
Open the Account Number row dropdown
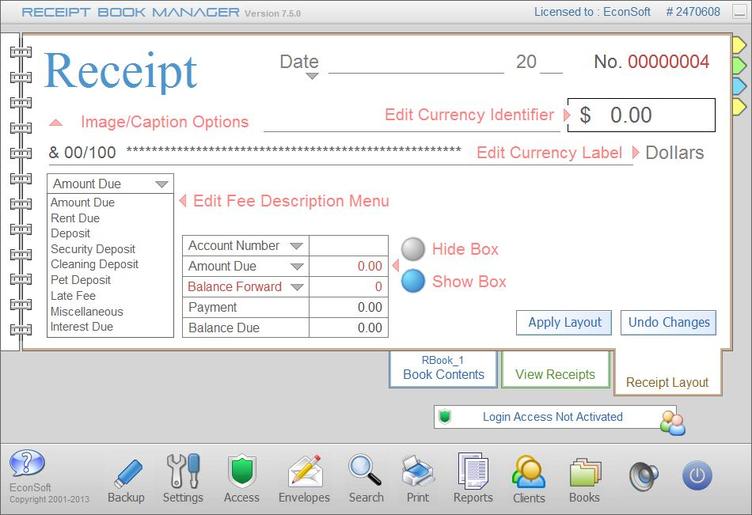(x=296, y=246)
